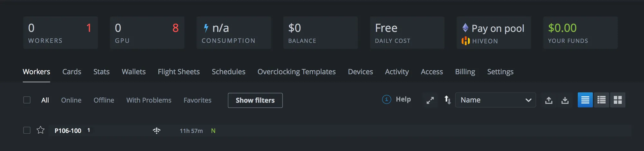The width and height of the screenshot is (644, 151).
Task: Tick the select-all workers checkbox
Action: (27, 100)
